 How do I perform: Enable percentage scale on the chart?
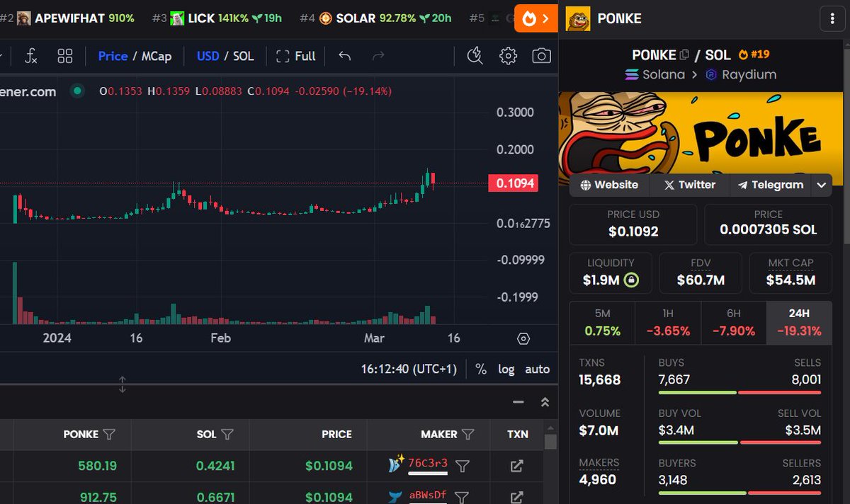[480, 369]
